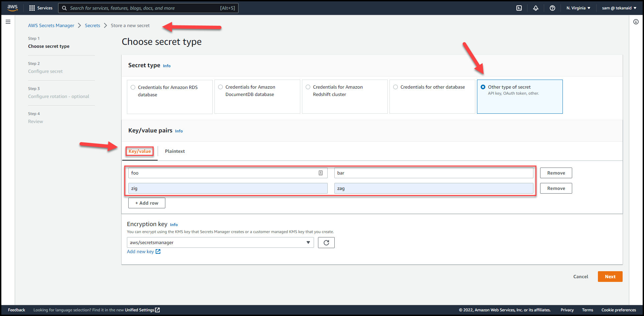Expand the aws/secretsmanager encryption key dropdown
Image resolution: width=644 pixels, height=316 pixels.
tap(308, 242)
